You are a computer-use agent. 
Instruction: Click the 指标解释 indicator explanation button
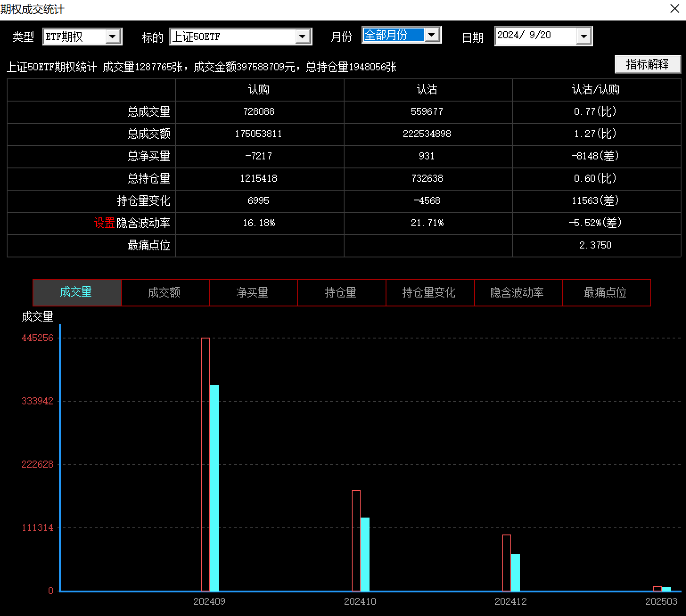(648, 64)
